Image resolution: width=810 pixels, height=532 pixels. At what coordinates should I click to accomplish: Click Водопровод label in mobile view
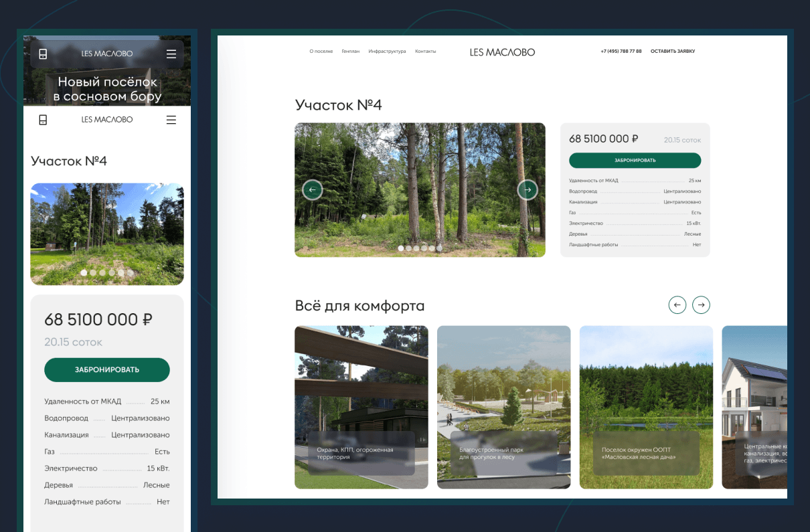tap(66, 418)
